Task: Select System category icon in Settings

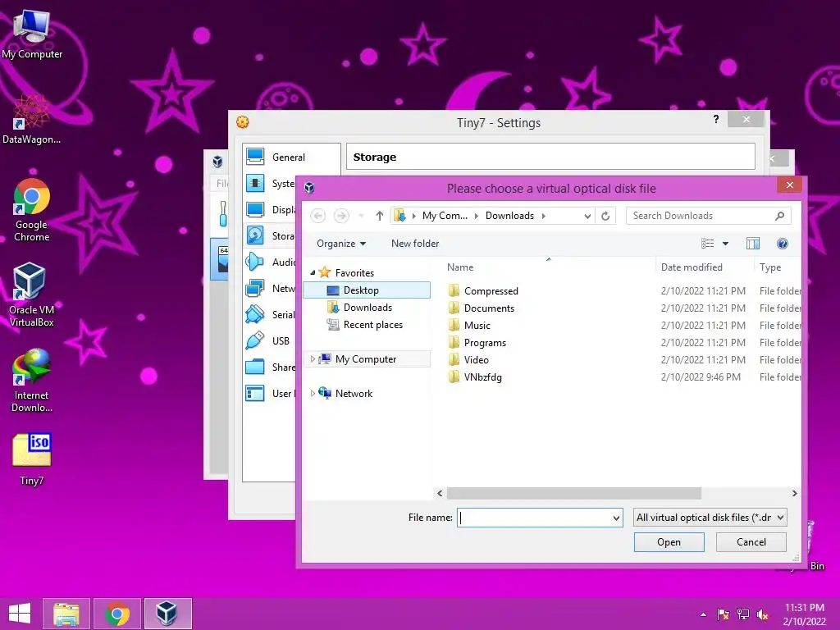Action: point(255,183)
